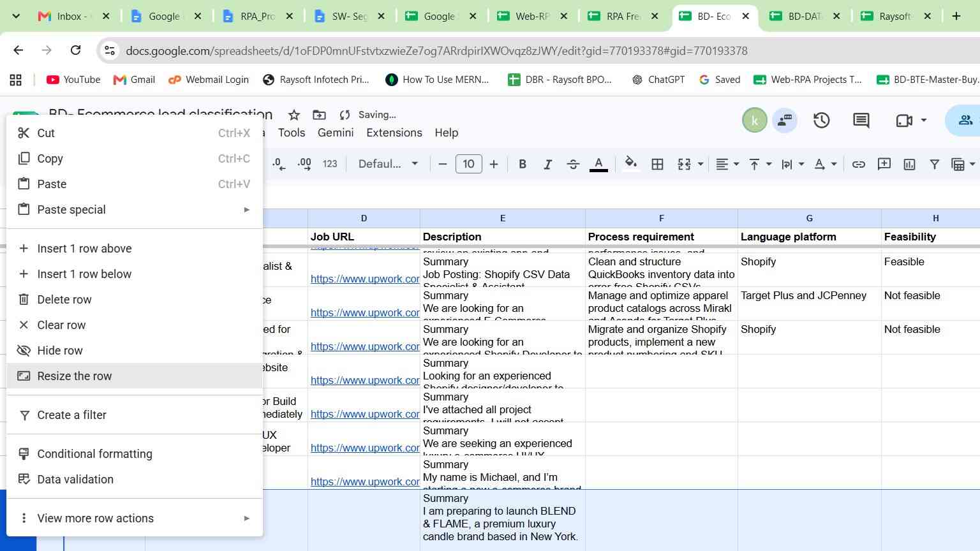The image size is (980, 551).
Task: Expand merge cells dropdown arrow
Action: (701, 164)
